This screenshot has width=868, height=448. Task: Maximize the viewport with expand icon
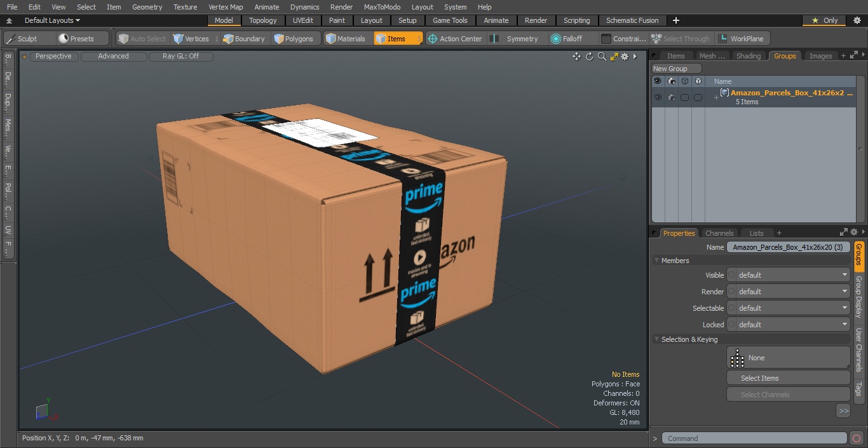pyautogui.click(x=614, y=57)
